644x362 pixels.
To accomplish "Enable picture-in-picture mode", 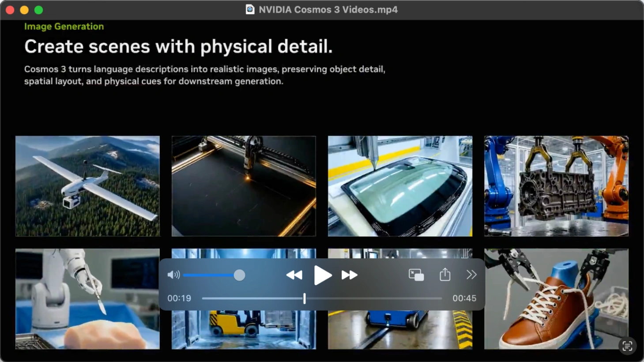I will tap(416, 275).
